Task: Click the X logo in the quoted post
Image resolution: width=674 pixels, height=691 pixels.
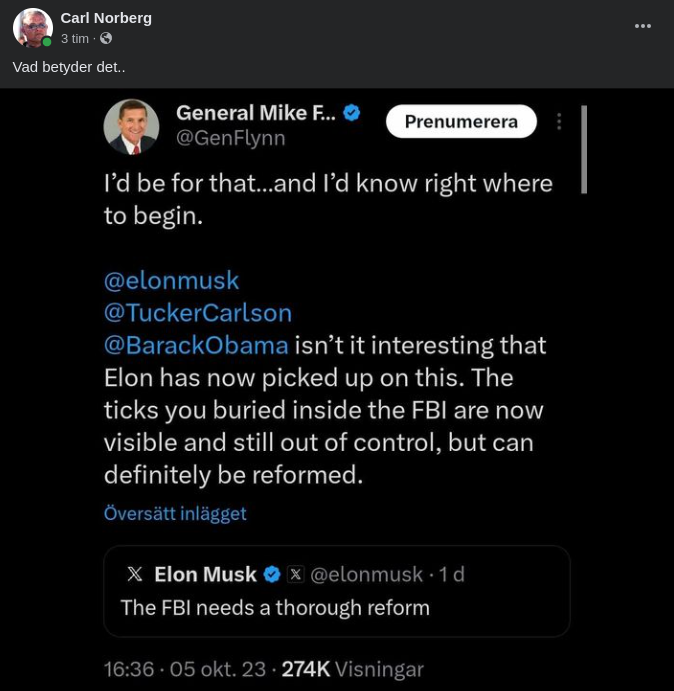Action: (x=135, y=574)
